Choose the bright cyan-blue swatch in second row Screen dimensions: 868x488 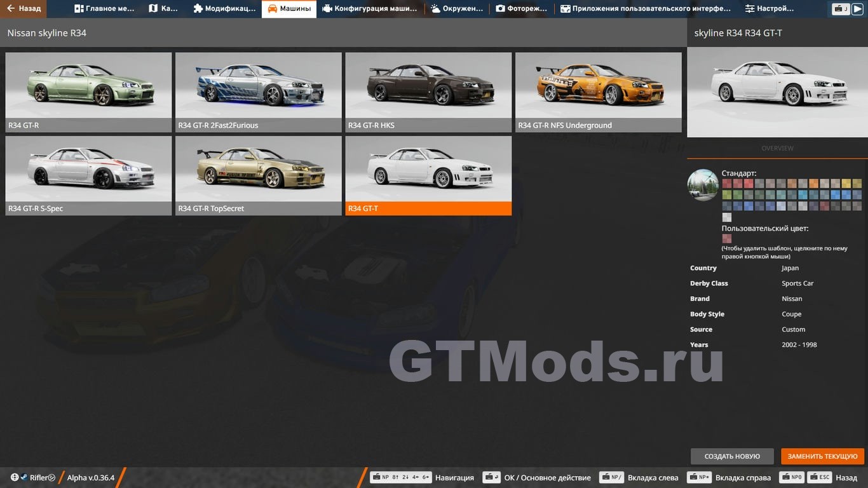803,195
